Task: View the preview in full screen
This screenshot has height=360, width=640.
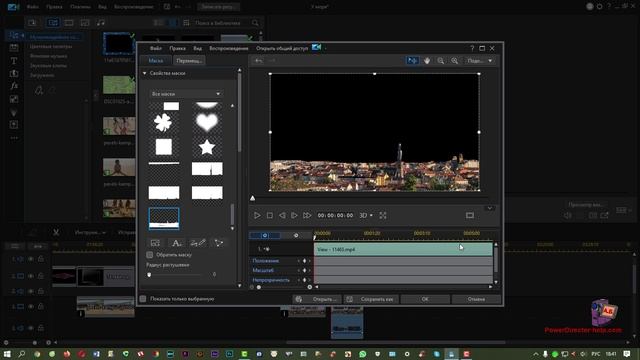Action: point(383,215)
